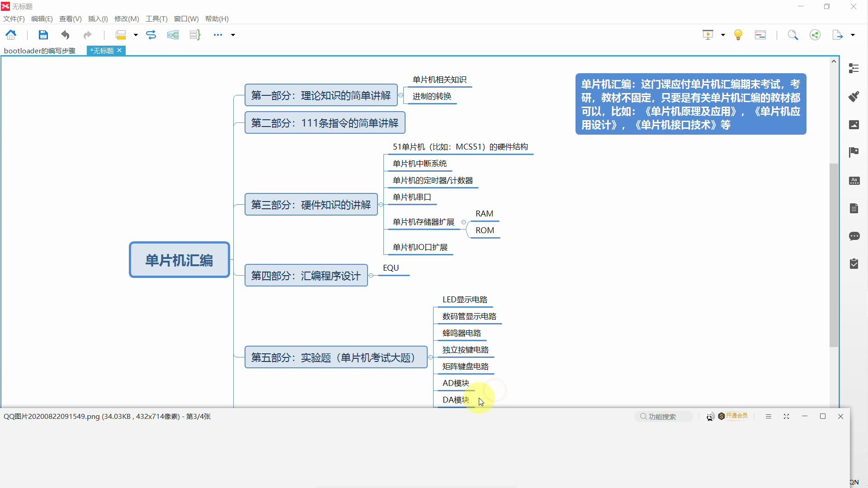Select subtopic 单片机的定时器/计数器

433,180
